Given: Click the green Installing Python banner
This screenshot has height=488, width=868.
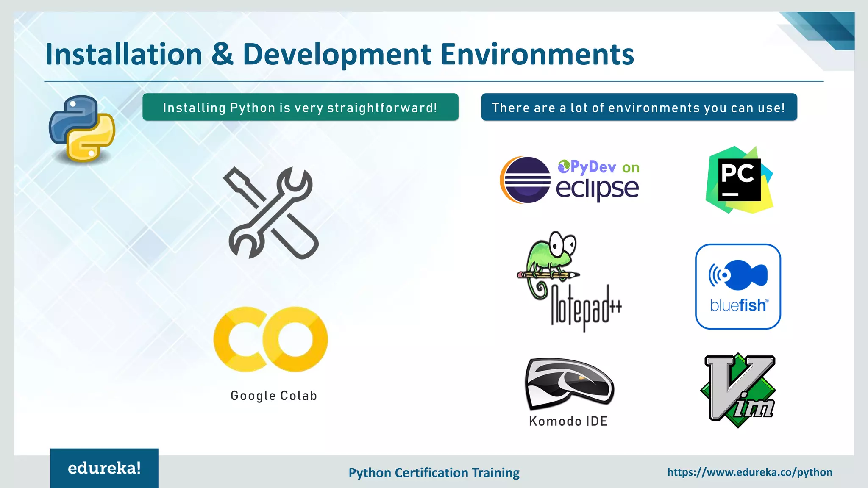Looking at the screenshot, I should [300, 108].
